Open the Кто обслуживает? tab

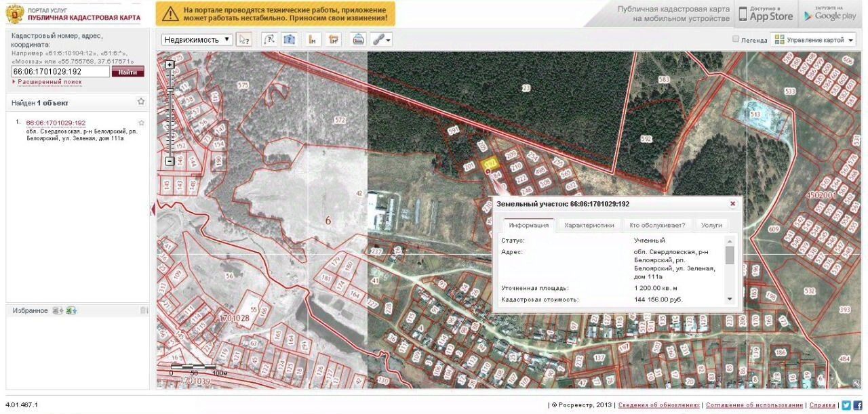coord(657,225)
